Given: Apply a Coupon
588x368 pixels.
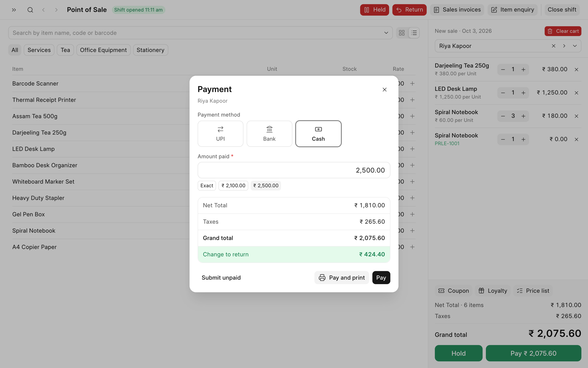Looking at the screenshot, I should click(453, 291).
